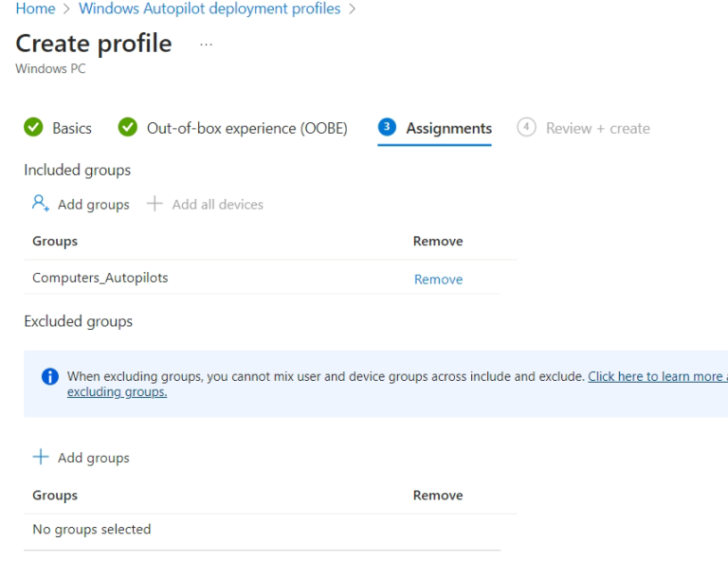Click Groups column header under Included groups

click(x=55, y=242)
